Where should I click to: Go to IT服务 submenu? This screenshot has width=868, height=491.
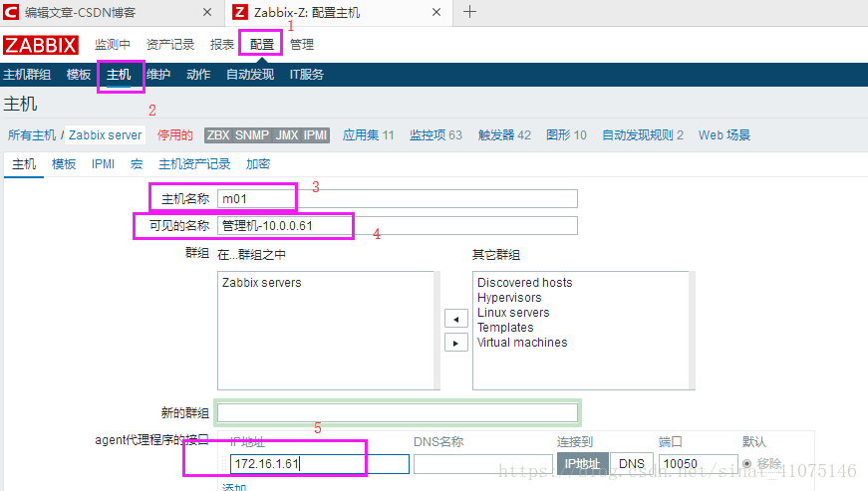click(x=307, y=74)
